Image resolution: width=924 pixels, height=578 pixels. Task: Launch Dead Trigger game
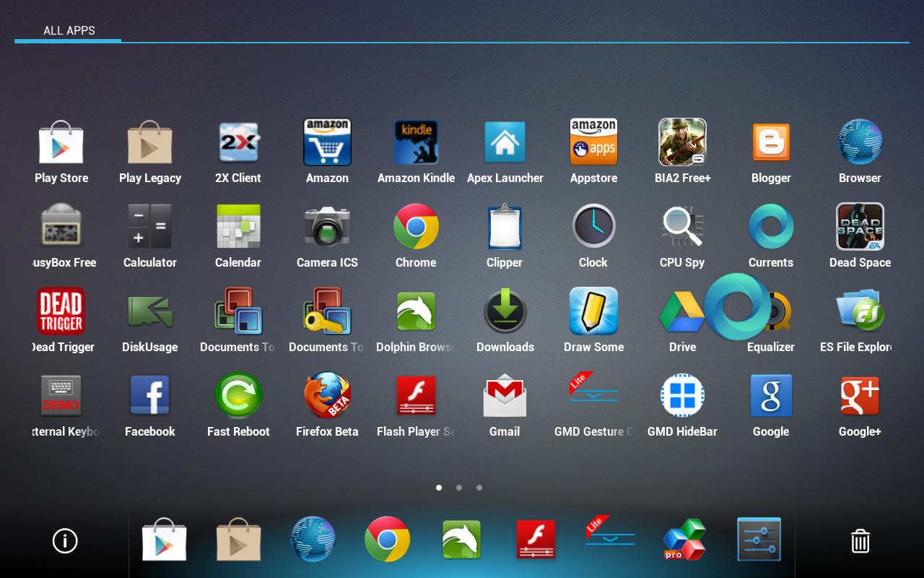[61, 311]
